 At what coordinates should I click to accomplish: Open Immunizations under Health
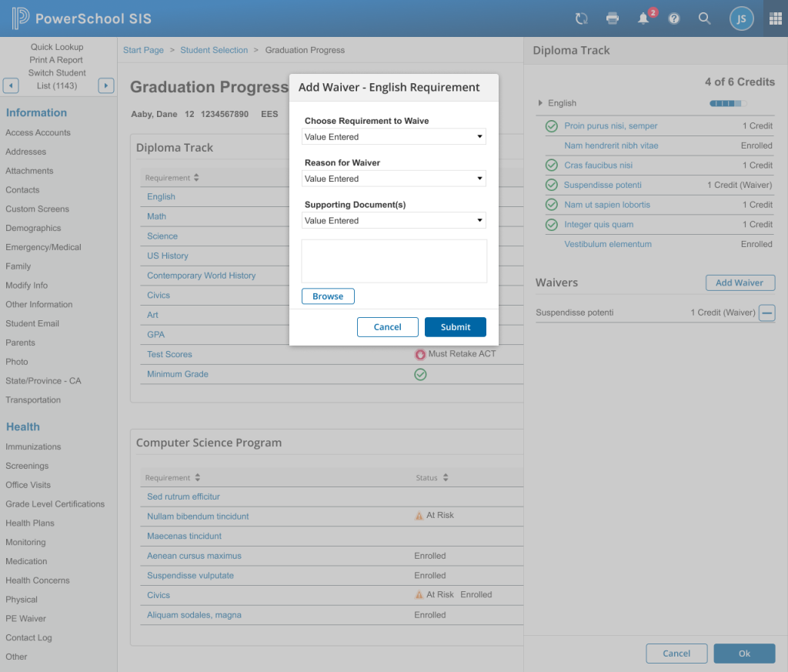[x=33, y=446]
